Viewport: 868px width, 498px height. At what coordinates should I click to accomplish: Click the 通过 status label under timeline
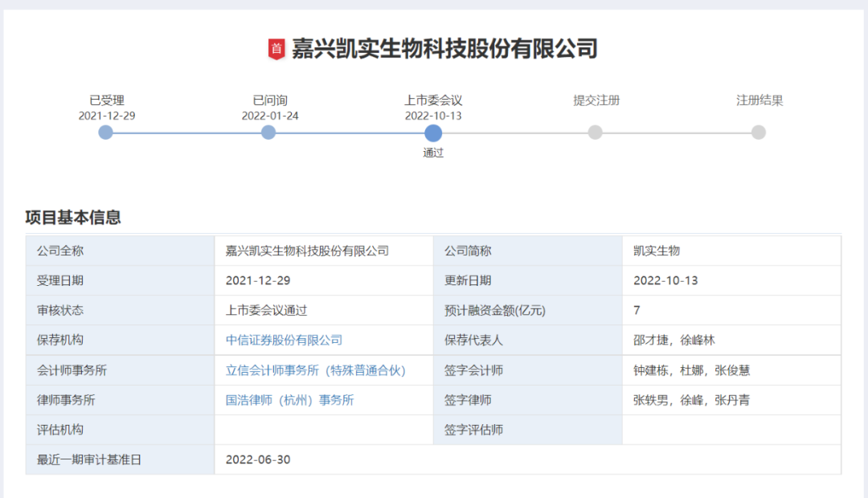coord(433,153)
